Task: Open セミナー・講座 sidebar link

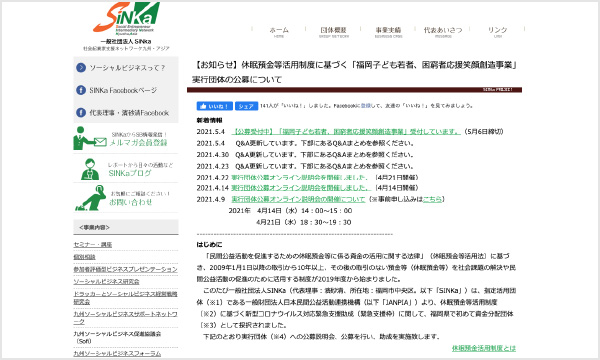Action: [x=93, y=244]
